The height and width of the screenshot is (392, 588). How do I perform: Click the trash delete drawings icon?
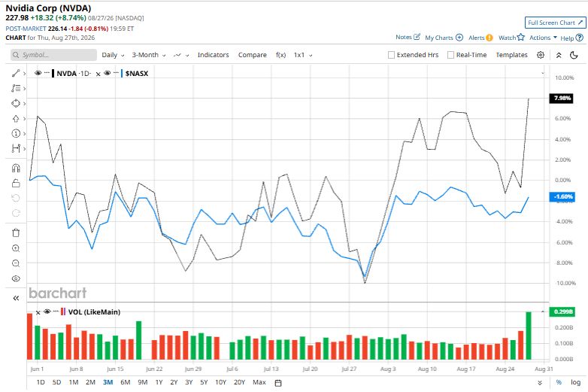pyautogui.click(x=16, y=233)
